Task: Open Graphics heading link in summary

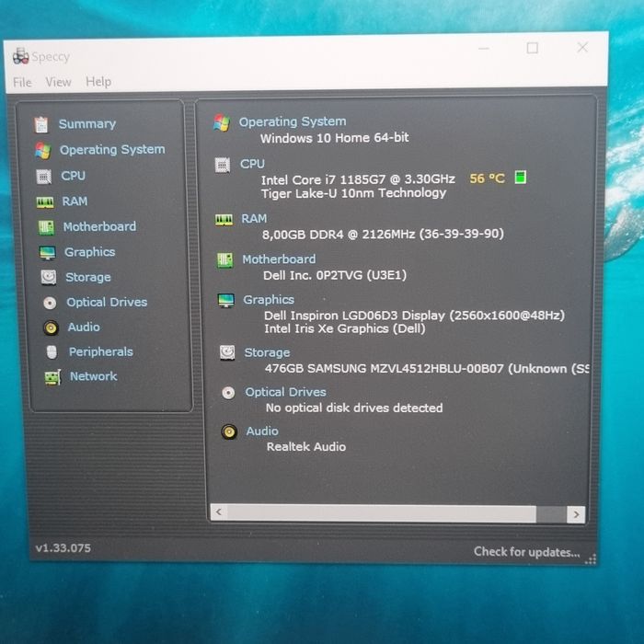Action: [x=269, y=300]
